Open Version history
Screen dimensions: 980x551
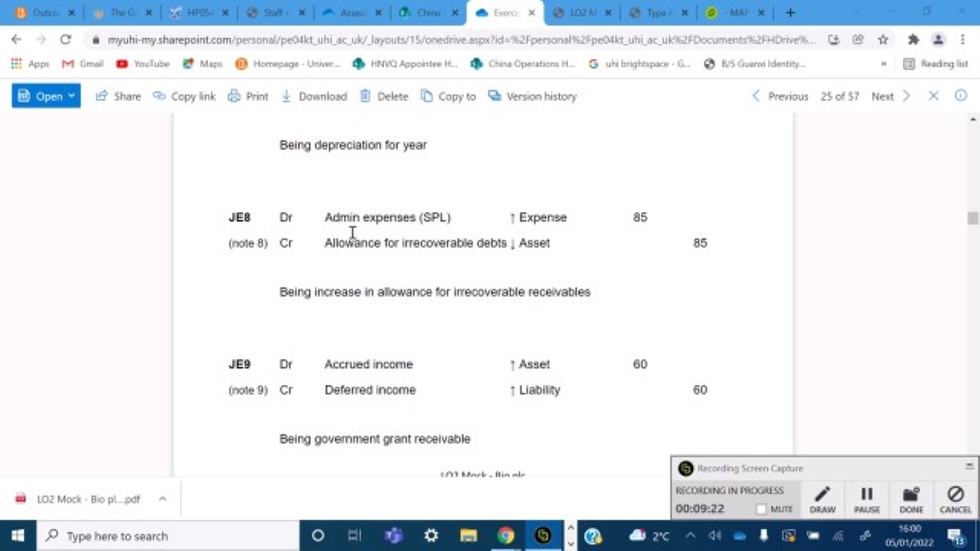[532, 96]
